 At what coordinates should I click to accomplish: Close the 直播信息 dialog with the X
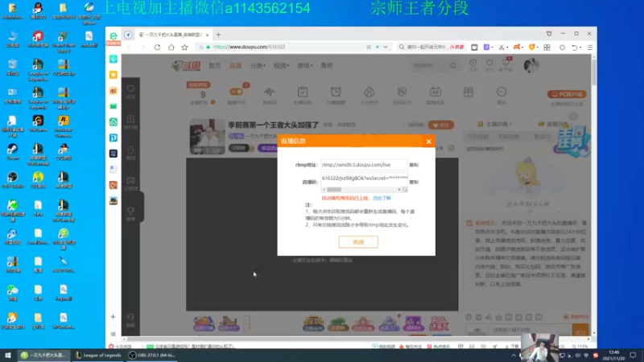pos(428,142)
